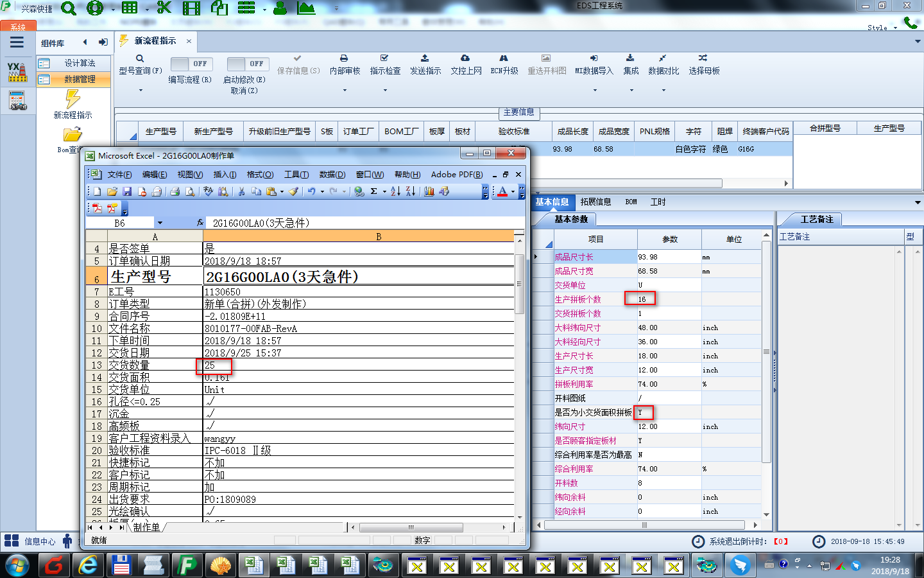Image resolution: width=924 pixels, height=578 pixels.
Task: Switch to the 工时 tab
Action: tap(658, 202)
